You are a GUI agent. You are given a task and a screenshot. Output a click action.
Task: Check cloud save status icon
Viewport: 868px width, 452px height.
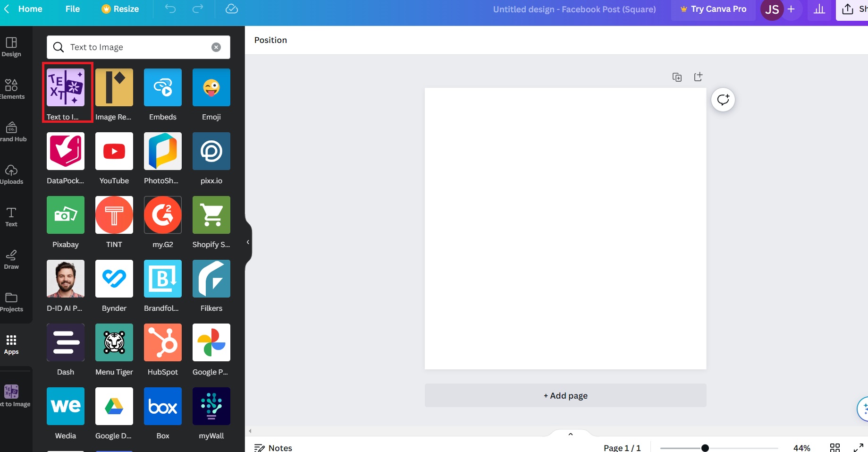(x=231, y=9)
